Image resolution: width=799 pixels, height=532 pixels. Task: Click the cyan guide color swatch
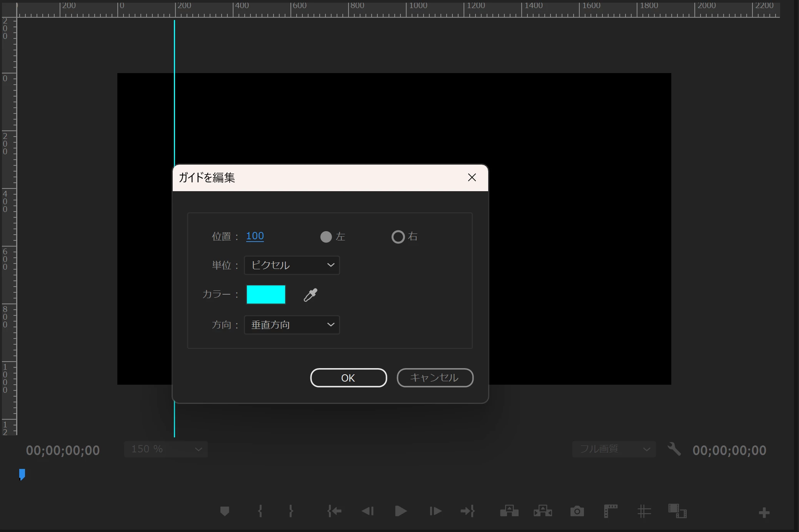(x=266, y=295)
